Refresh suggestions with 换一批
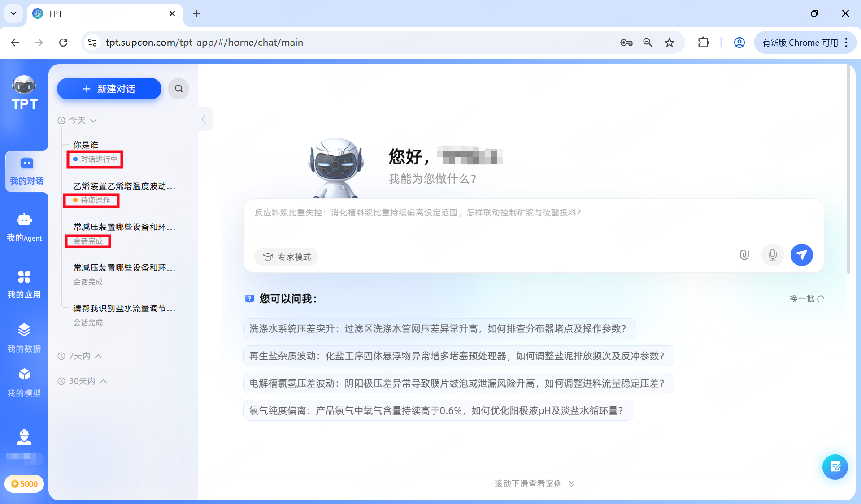Image resolution: width=861 pixels, height=504 pixels. click(x=806, y=298)
